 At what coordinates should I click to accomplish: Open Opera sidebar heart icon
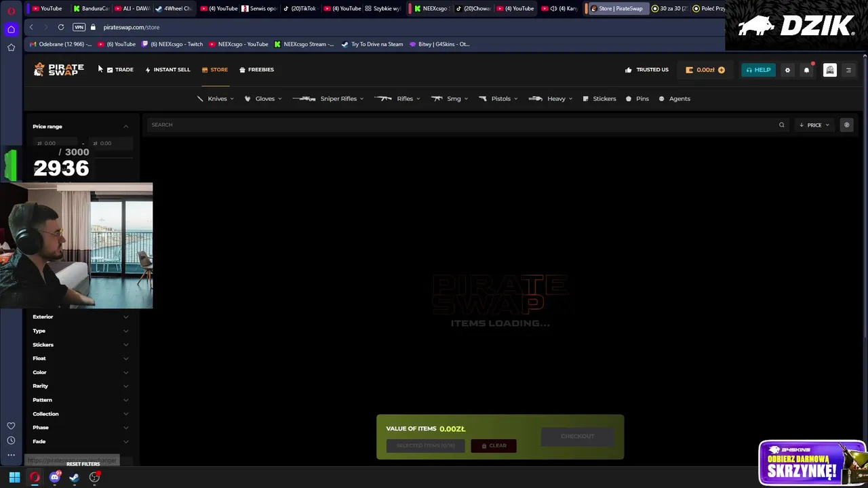click(x=11, y=426)
